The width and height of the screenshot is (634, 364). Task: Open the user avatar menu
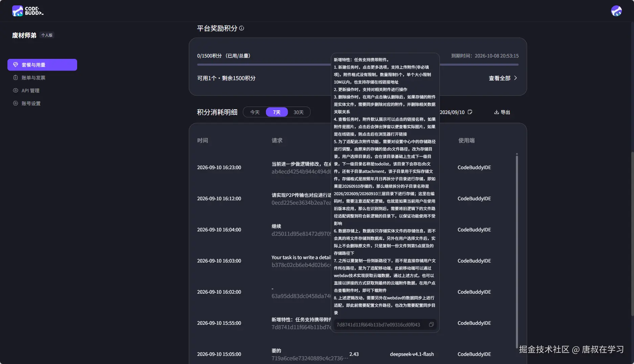coord(616,11)
